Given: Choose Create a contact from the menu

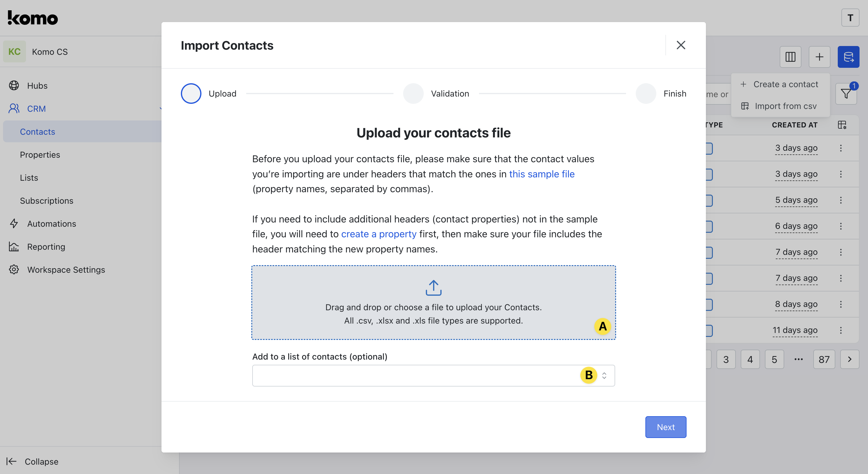Looking at the screenshot, I should pyautogui.click(x=785, y=84).
